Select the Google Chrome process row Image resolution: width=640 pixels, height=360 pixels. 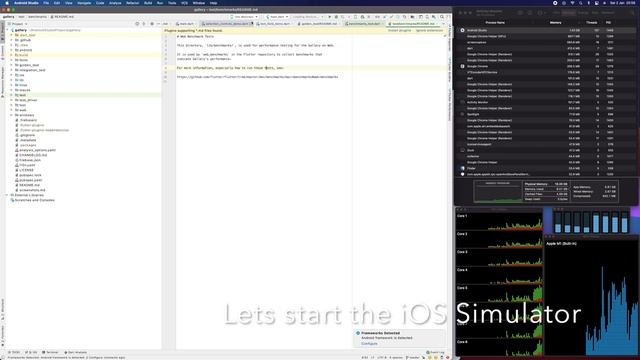click(x=545, y=66)
